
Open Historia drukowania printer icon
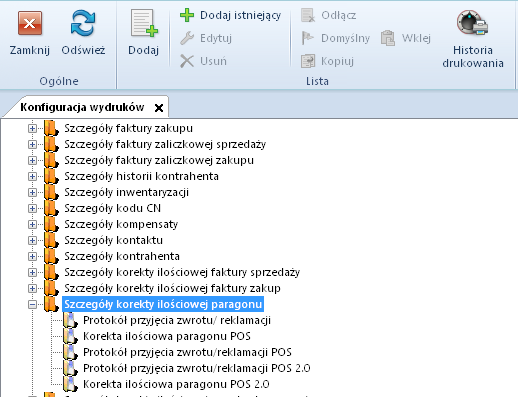[x=473, y=23]
